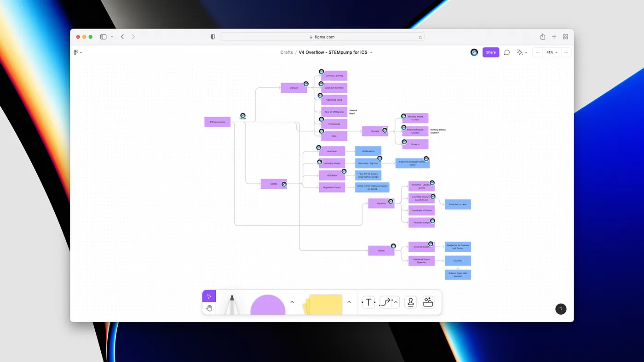Show Safari tab overview
This screenshot has height=362, width=644.
pyautogui.click(x=565, y=37)
